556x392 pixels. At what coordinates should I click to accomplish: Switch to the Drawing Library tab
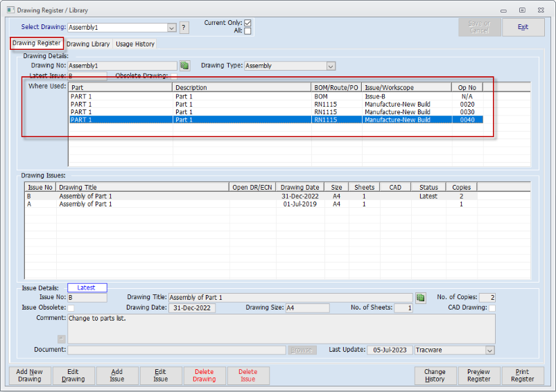[88, 44]
